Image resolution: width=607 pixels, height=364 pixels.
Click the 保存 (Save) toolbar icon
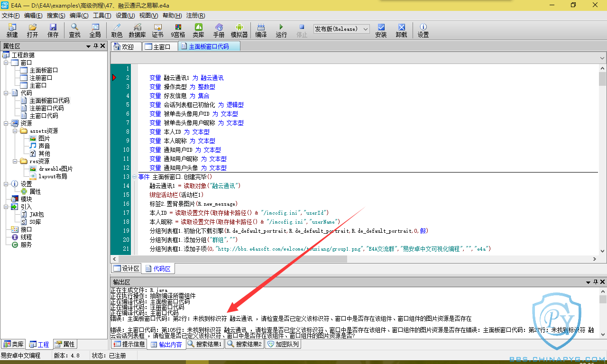[x=53, y=30]
